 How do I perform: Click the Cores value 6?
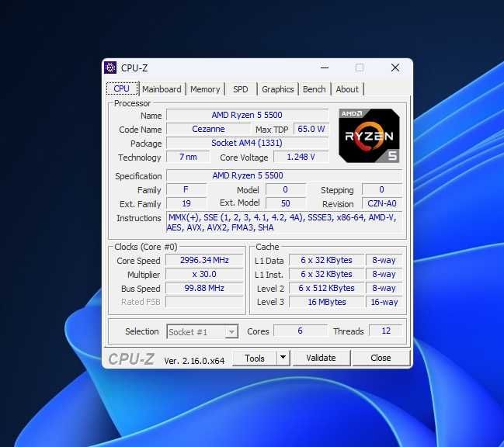click(301, 331)
